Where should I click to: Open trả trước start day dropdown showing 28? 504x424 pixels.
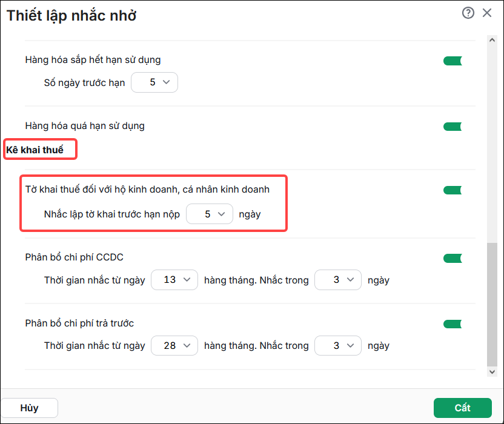(x=174, y=346)
